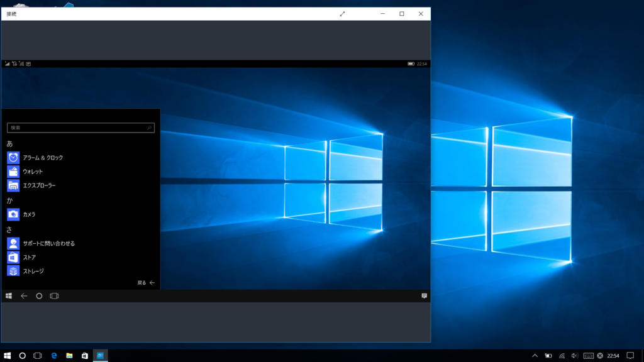Click the phone Cortana circle icon
The height and width of the screenshot is (362, 644).
tap(39, 296)
